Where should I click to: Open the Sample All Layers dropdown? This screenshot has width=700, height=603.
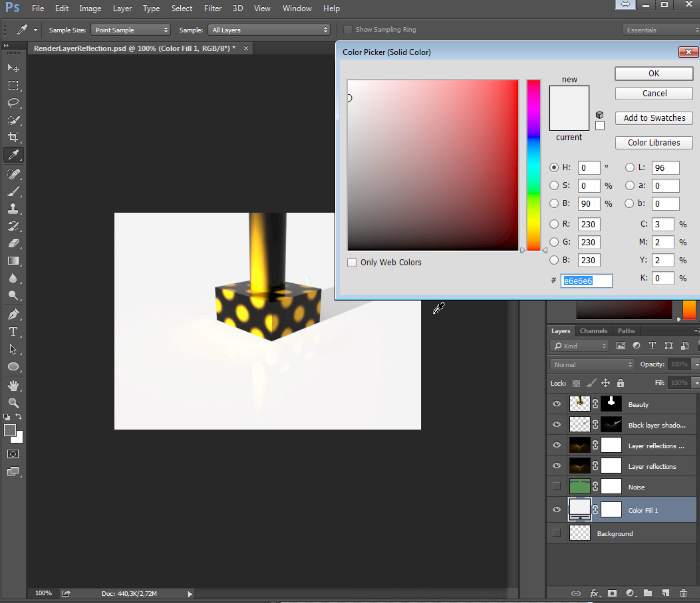(x=269, y=30)
